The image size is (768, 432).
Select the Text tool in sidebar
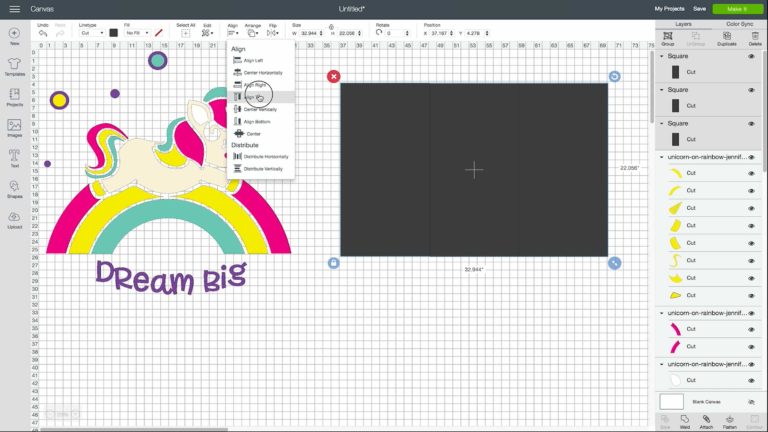pos(14,159)
